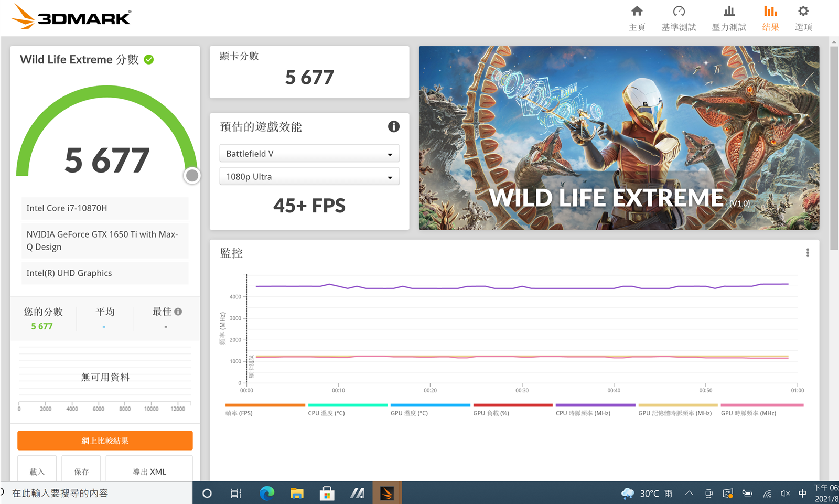Click the green validated checkmark icon

pyautogui.click(x=149, y=60)
